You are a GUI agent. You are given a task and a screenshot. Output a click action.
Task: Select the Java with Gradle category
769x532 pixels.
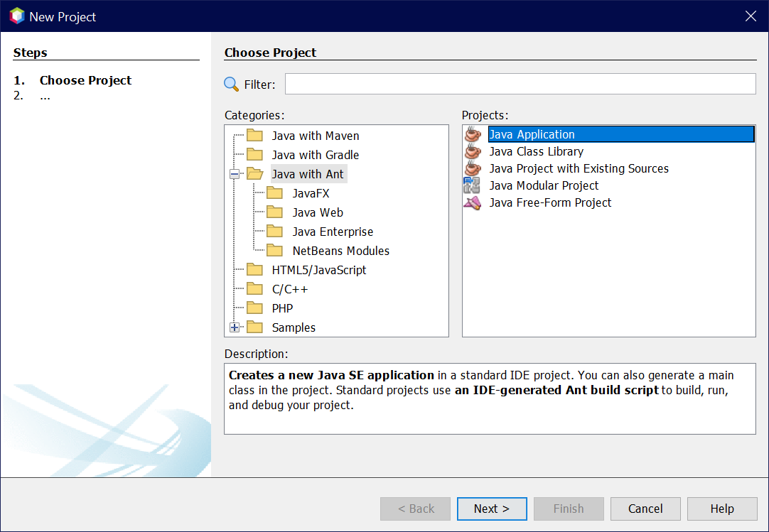pos(315,155)
